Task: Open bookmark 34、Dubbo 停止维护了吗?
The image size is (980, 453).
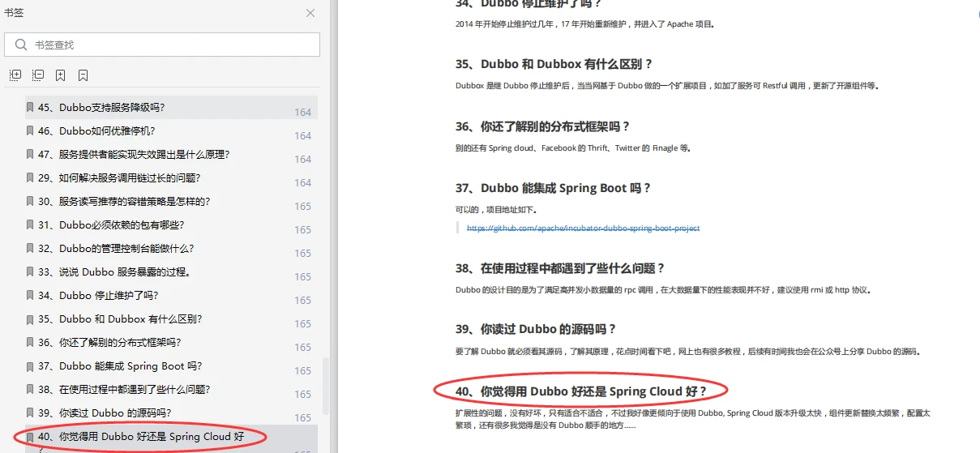Action: pyautogui.click(x=98, y=295)
